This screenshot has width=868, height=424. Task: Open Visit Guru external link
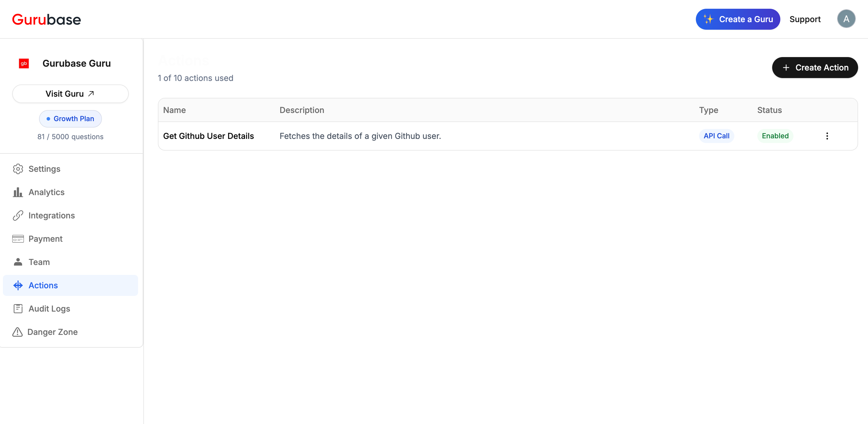click(70, 93)
